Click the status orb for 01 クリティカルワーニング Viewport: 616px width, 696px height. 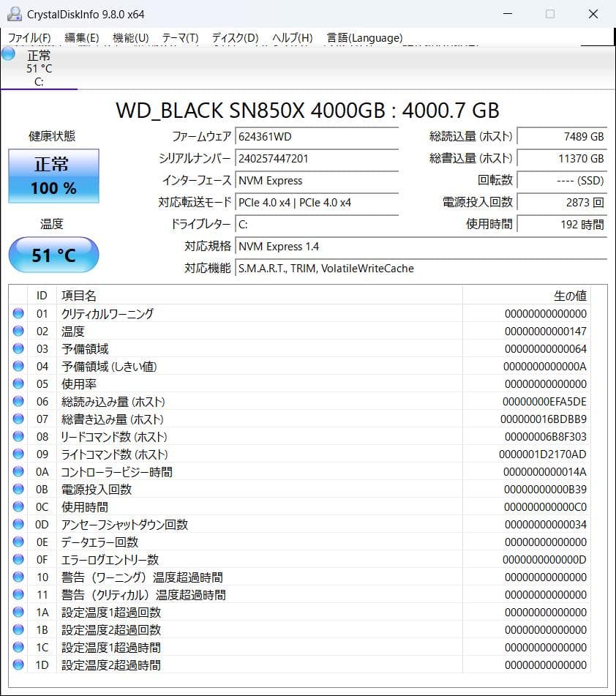18,313
